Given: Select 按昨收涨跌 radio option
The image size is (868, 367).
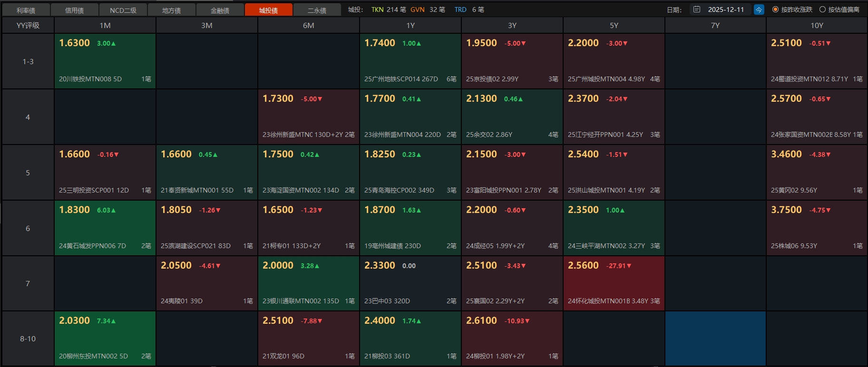Looking at the screenshot, I should (792, 10).
